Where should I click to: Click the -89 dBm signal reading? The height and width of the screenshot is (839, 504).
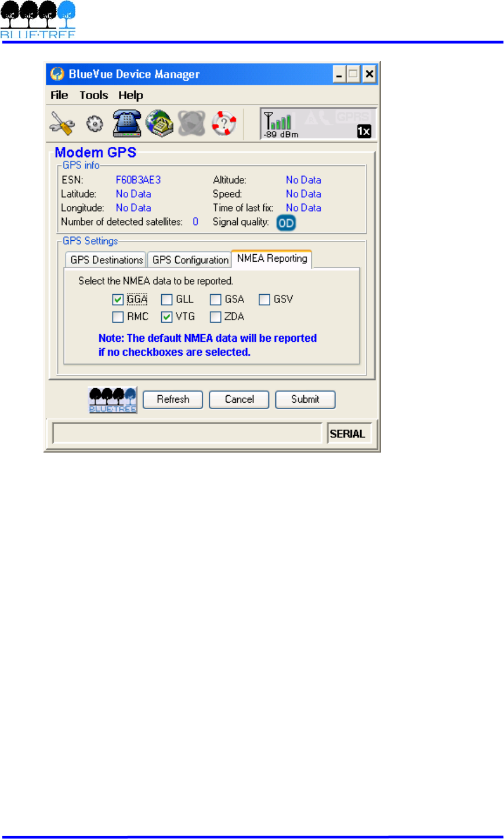click(x=281, y=135)
